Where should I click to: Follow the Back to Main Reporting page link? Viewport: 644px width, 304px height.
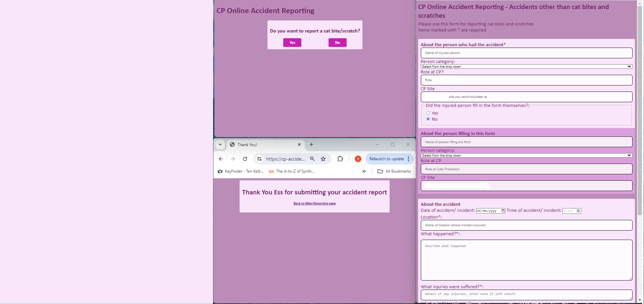point(314,203)
